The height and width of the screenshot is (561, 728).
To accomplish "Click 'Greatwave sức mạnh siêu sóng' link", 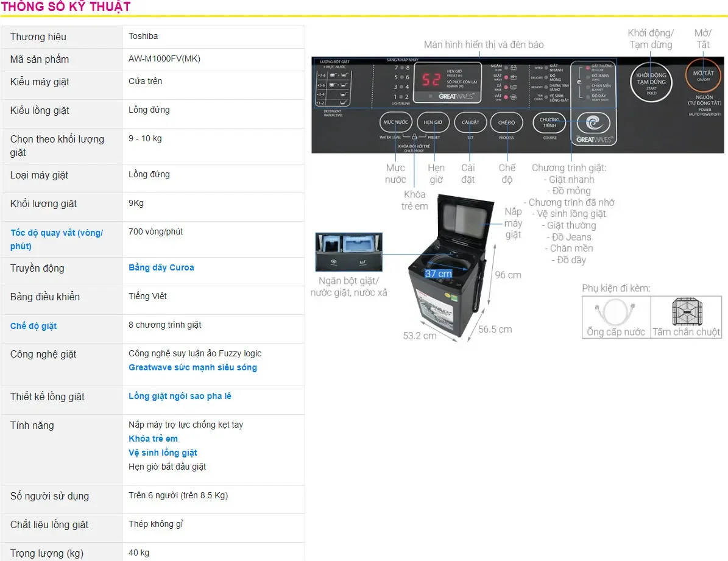I will pyautogui.click(x=193, y=367).
